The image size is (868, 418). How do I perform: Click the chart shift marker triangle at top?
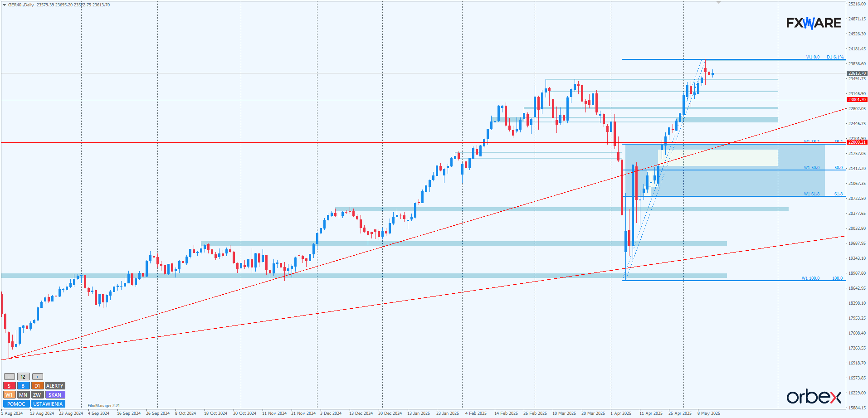click(x=718, y=3)
